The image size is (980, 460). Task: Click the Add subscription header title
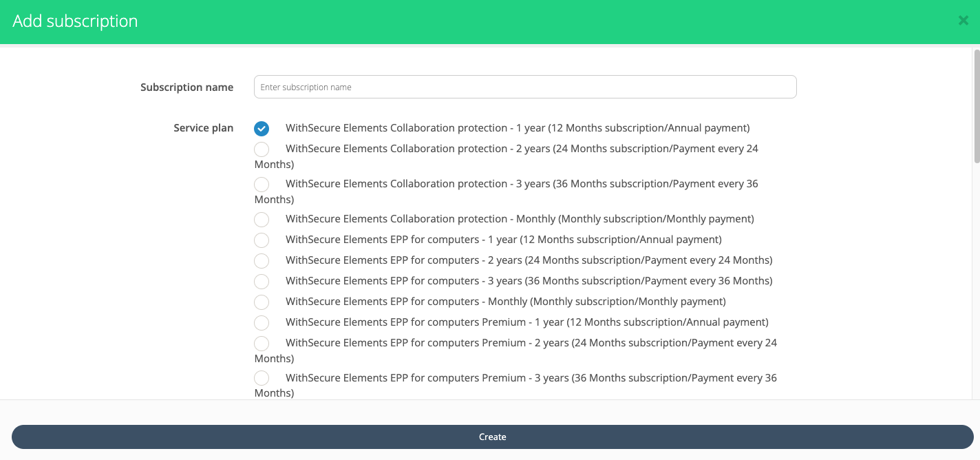point(75,21)
